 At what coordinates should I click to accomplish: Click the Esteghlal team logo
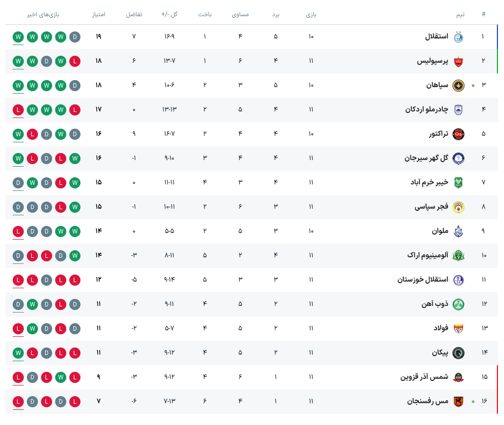click(458, 37)
